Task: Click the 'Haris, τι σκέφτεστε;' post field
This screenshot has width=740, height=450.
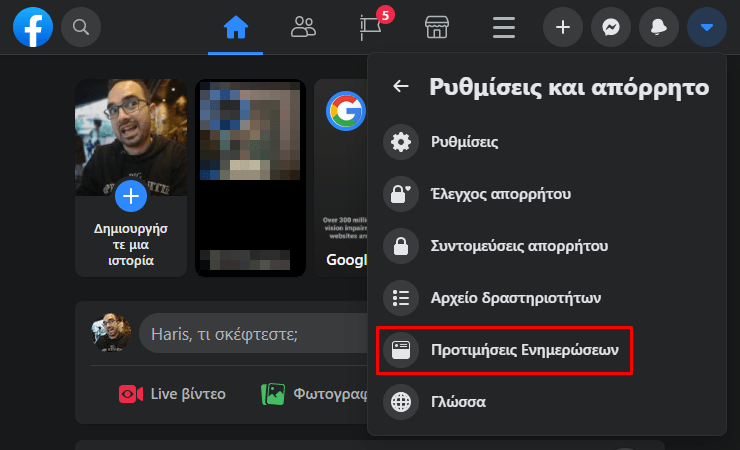Action: (x=253, y=334)
